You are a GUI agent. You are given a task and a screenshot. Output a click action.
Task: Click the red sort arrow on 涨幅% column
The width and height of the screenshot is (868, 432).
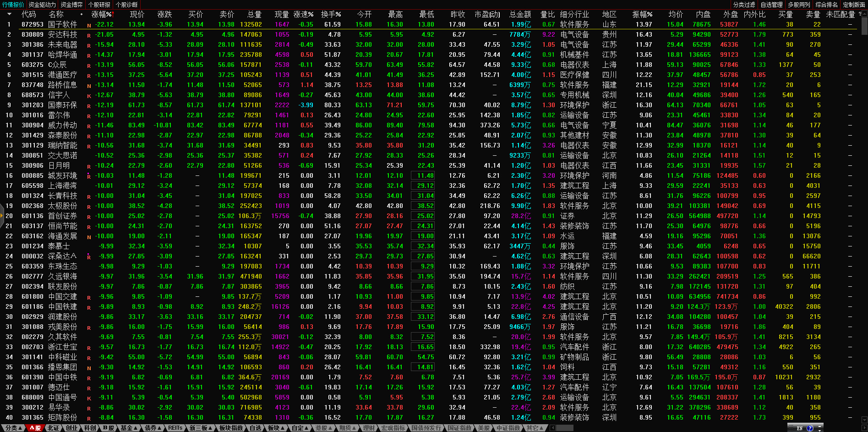[x=113, y=15]
